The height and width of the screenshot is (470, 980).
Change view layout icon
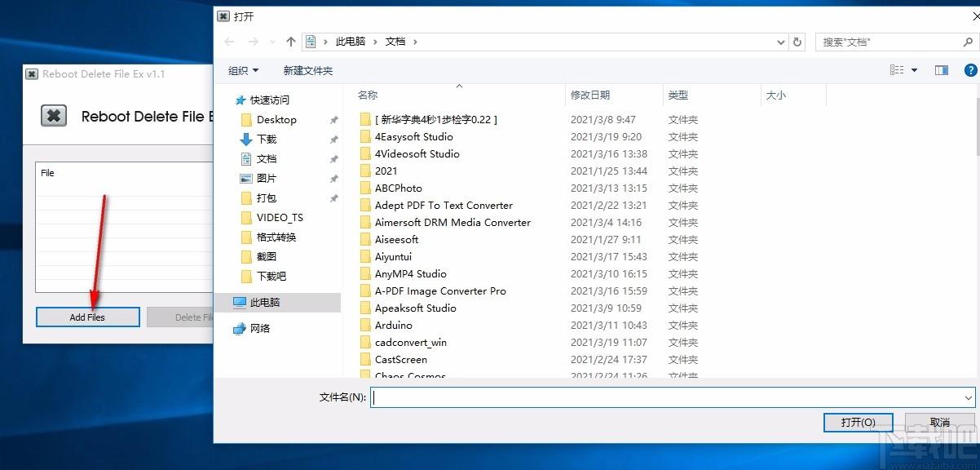point(898,70)
